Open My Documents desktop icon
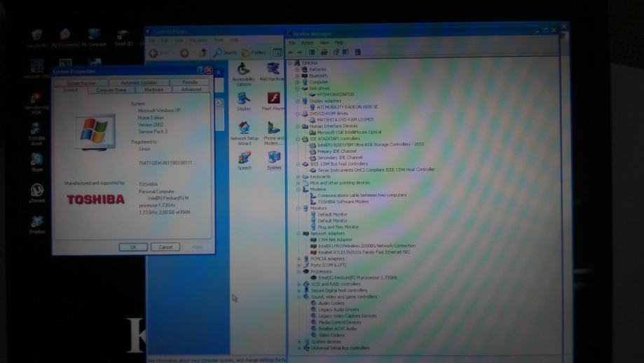This screenshot has width=644, height=363. (x=65, y=38)
